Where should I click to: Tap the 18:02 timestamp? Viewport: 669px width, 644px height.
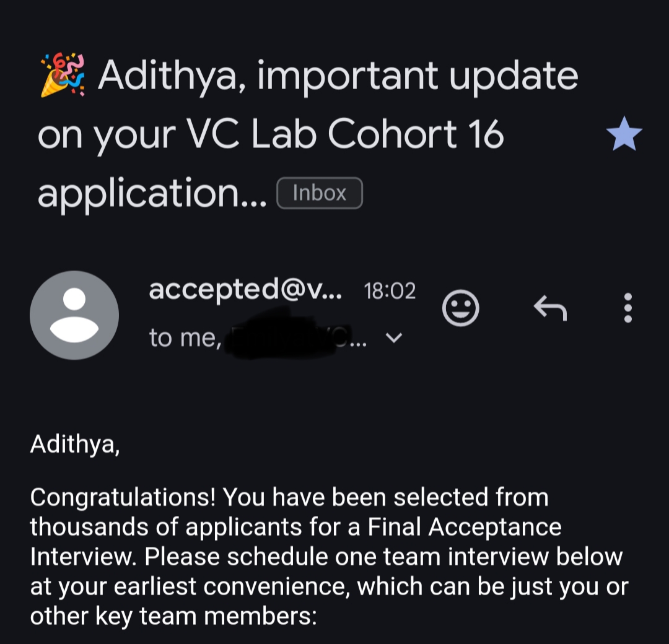[x=390, y=291]
